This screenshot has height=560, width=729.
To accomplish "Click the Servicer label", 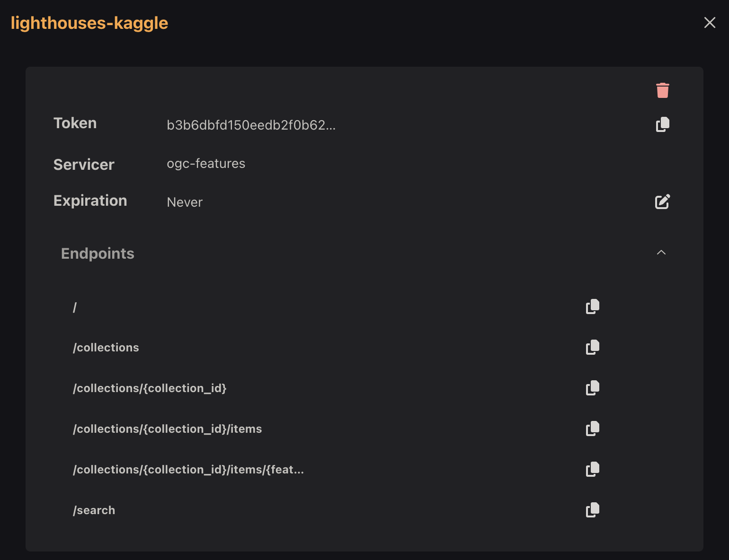I will (84, 165).
